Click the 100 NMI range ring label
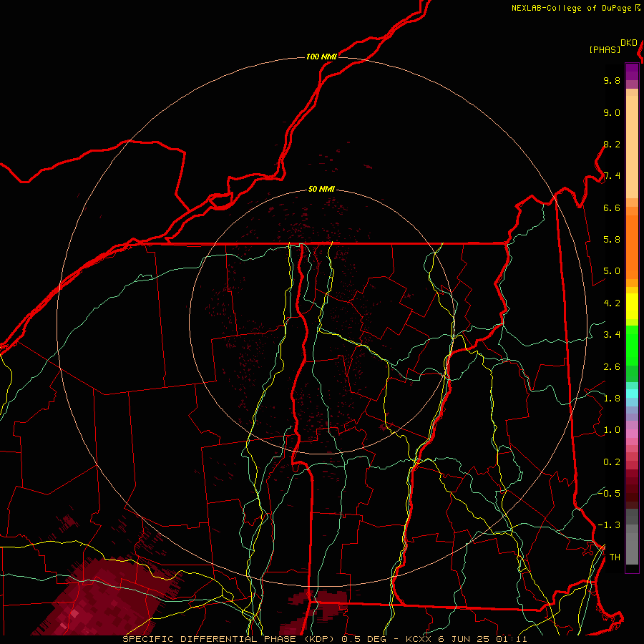This screenshot has width=644, height=644. pos(321,57)
